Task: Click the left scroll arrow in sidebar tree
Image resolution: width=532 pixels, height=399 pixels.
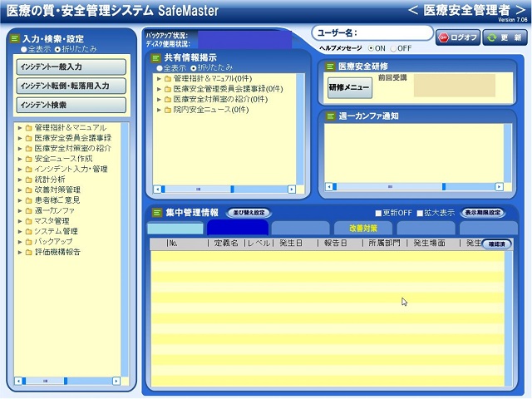Action: click(x=18, y=381)
